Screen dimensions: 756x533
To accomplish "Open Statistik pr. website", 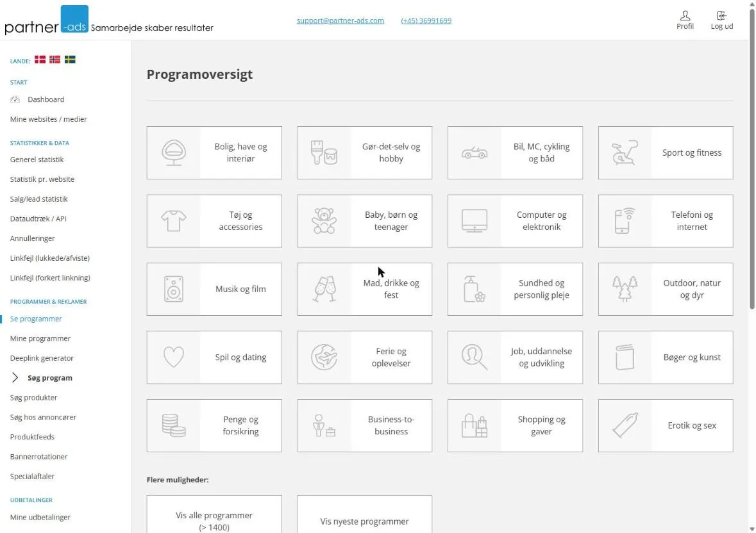I will (42, 179).
